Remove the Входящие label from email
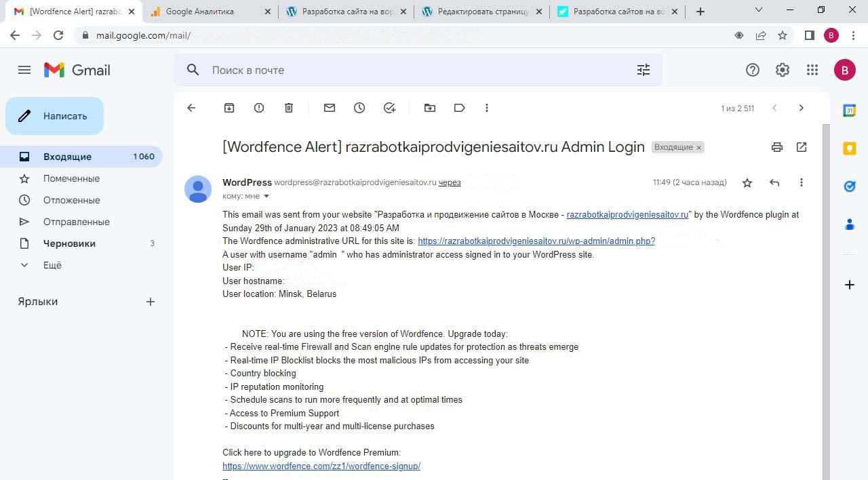Viewport: 868px width, 480px height. (x=699, y=148)
